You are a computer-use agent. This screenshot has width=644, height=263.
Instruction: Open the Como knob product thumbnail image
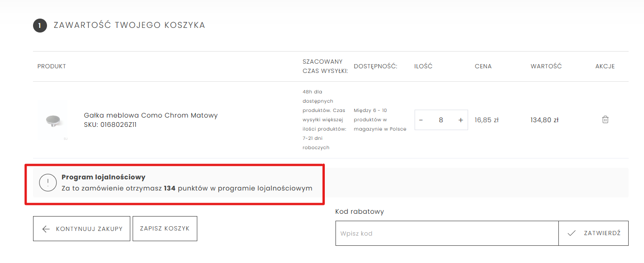pos(53,121)
